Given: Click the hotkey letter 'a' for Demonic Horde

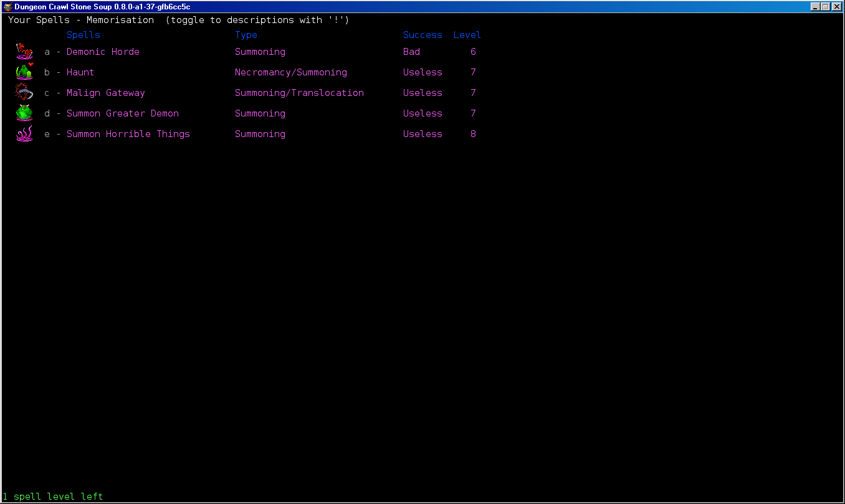Looking at the screenshot, I should 47,52.
